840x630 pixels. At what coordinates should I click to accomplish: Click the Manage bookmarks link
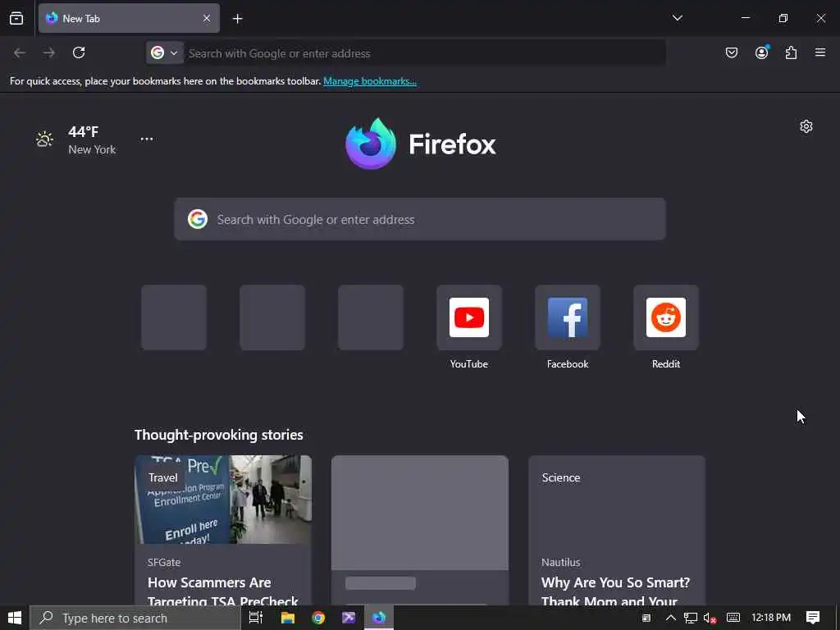370,81
